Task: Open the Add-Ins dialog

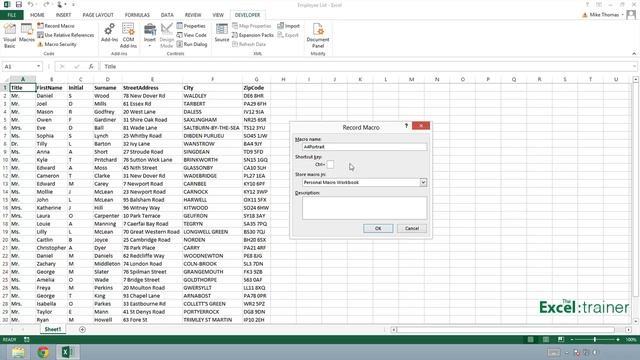Action: click(109, 33)
